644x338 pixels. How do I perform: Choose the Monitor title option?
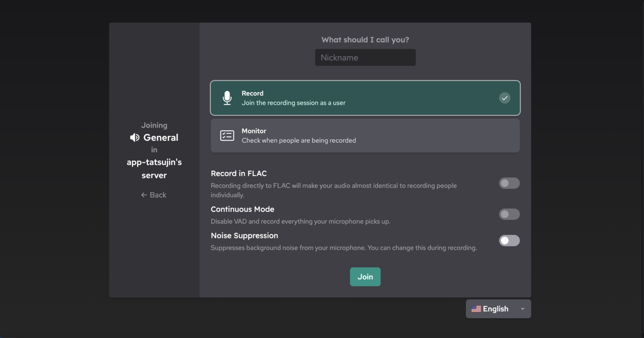pos(254,131)
